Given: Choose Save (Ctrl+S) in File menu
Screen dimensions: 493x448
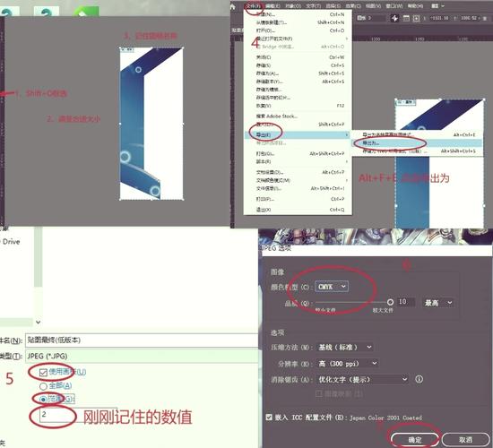Looking at the screenshot, I should click(298, 65).
